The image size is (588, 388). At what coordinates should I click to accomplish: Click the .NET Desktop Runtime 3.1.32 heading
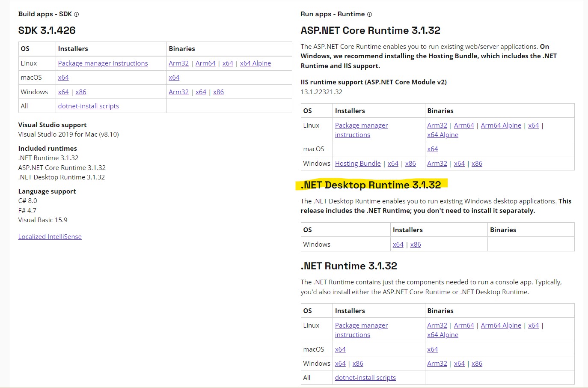[371, 185]
